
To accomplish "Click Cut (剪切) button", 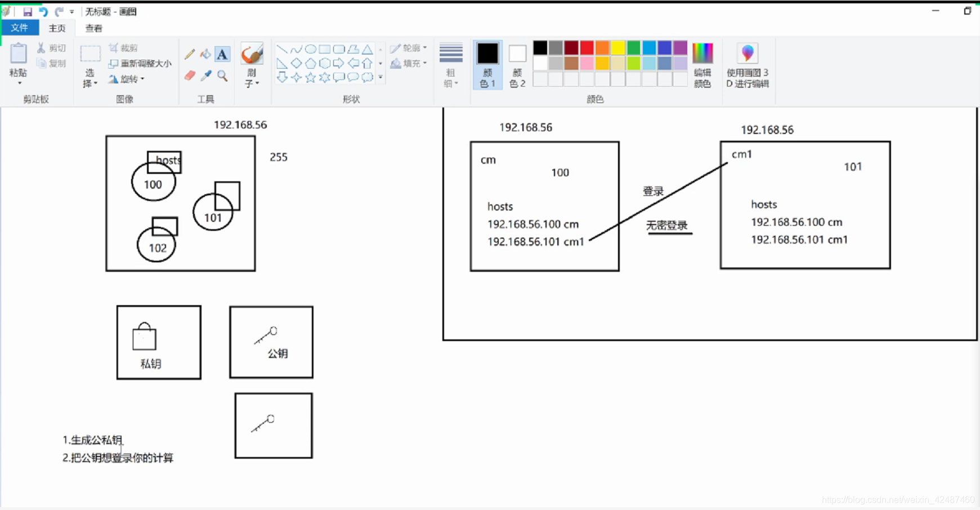I will tap(51, 48).
